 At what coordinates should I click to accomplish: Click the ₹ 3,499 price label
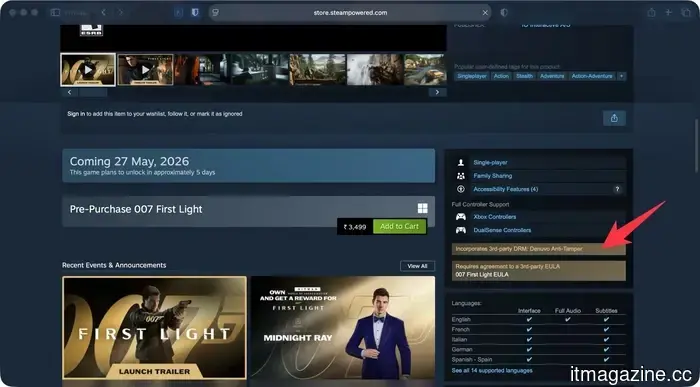(355, 227)
